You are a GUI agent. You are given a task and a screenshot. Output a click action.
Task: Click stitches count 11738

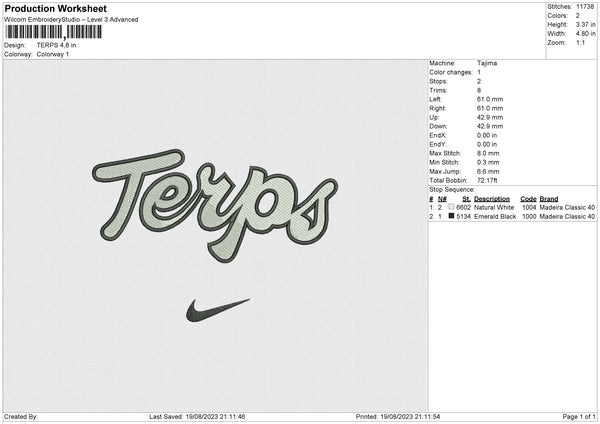(585, 7)
